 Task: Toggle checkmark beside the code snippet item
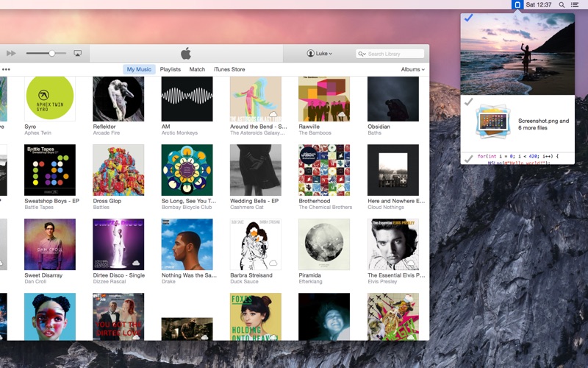(x=468, y=159)
